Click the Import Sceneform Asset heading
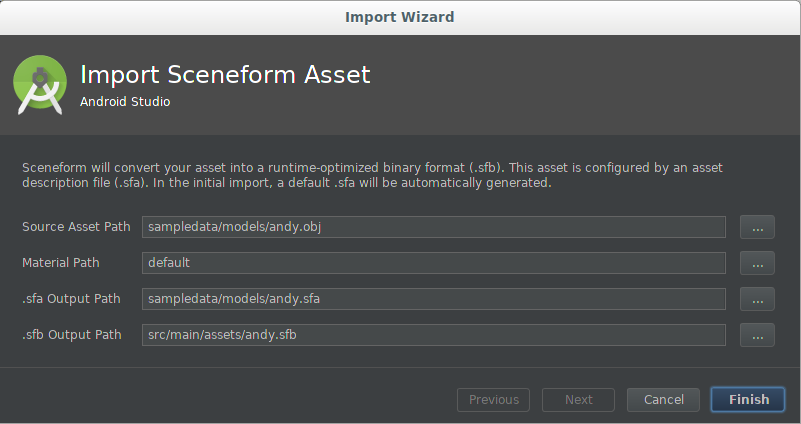Viewport: 801px width, 424px height. (225, 75)
